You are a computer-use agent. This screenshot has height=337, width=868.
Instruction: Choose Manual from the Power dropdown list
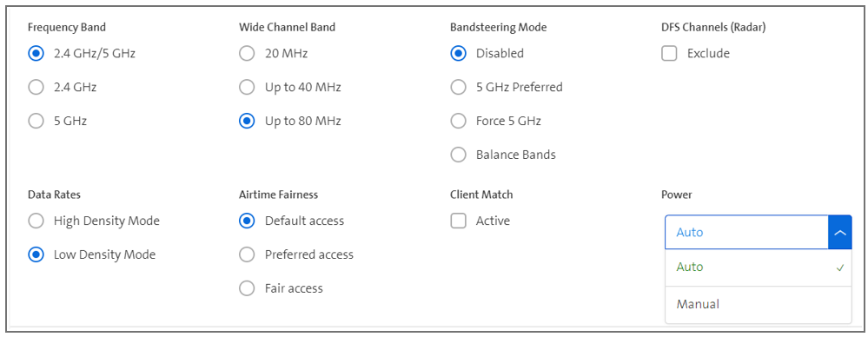click(758, 304)
